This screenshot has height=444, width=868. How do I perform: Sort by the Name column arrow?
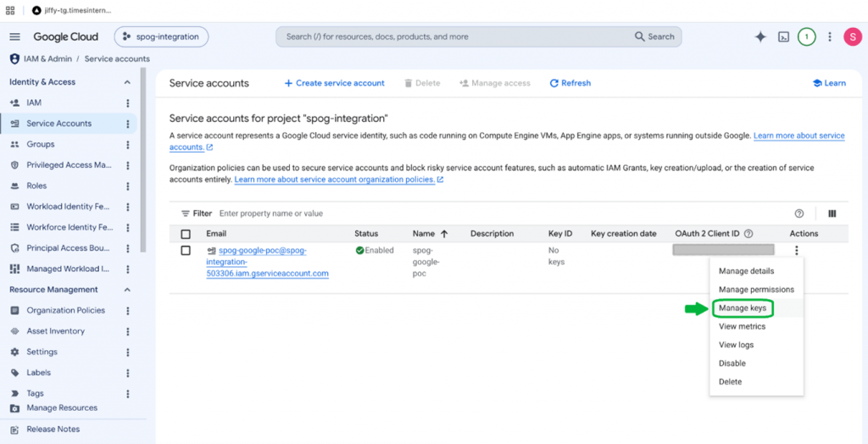[x=444, y=234]
